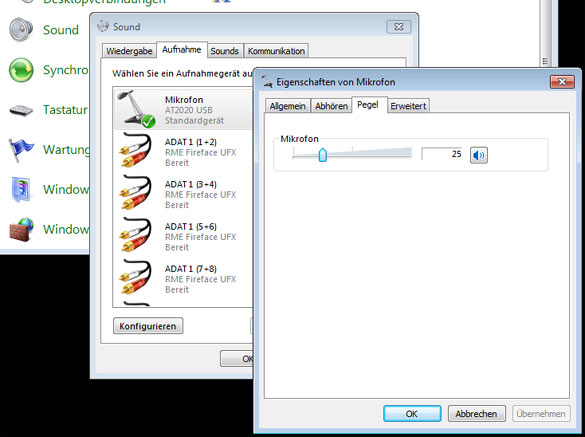Select the ADAT 1 (5+6) cable icon
Screen dimensions: 585x437
[x=136, y=235]
